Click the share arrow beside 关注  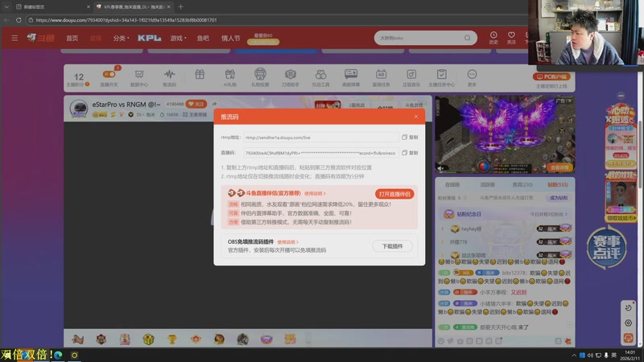click(214, 104)
